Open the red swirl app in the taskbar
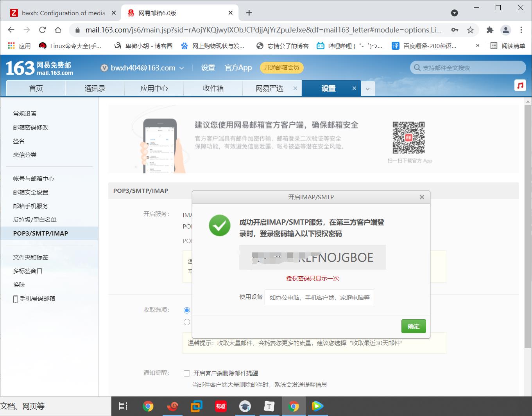Screen dimensions: 532x416 (172, 406)
